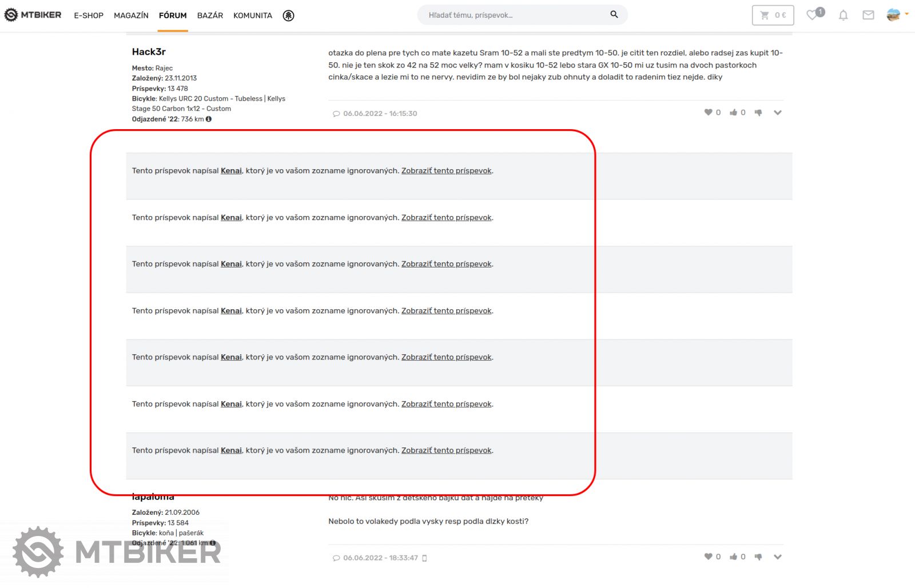Image resolution: width=915 pixels, height=588 pixels.
Task: Heart Hack3r's post
Action: coord(708,113)
